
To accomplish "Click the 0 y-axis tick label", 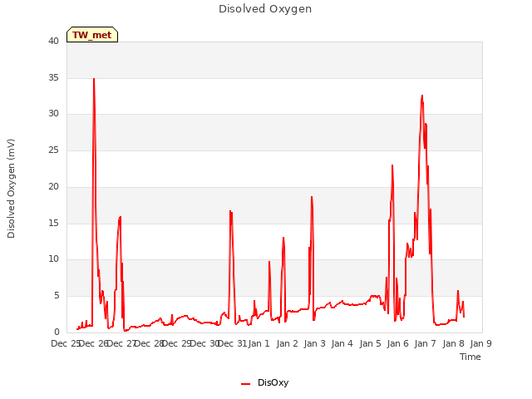I will 57,332.
